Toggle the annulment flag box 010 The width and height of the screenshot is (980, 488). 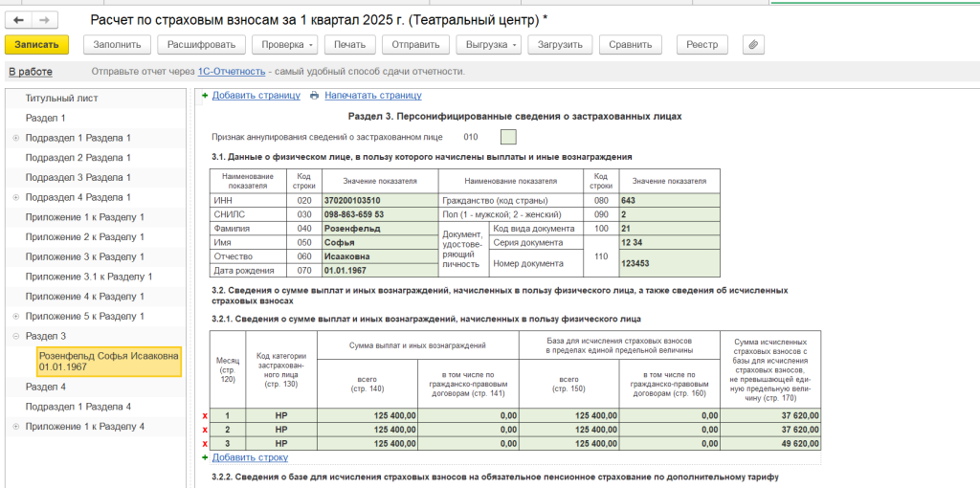[x=508, y=137]
